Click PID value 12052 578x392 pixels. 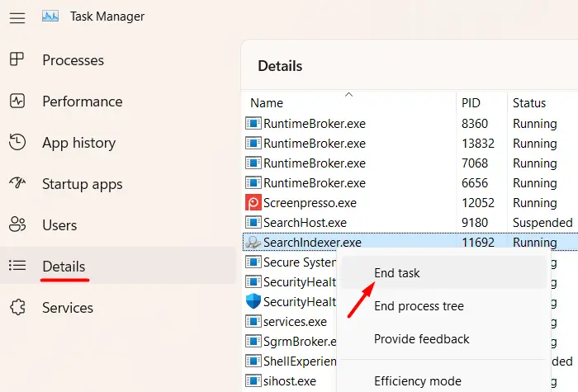coord(478,203)
